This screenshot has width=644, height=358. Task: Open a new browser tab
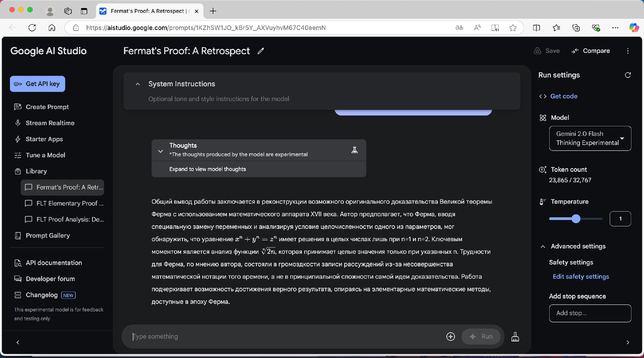213,11
